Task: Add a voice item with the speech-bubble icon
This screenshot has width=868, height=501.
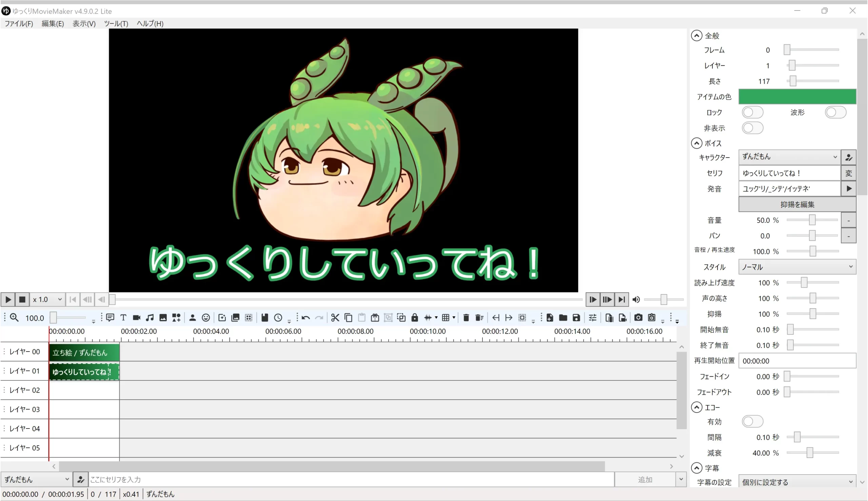Action: click(110, 318)
